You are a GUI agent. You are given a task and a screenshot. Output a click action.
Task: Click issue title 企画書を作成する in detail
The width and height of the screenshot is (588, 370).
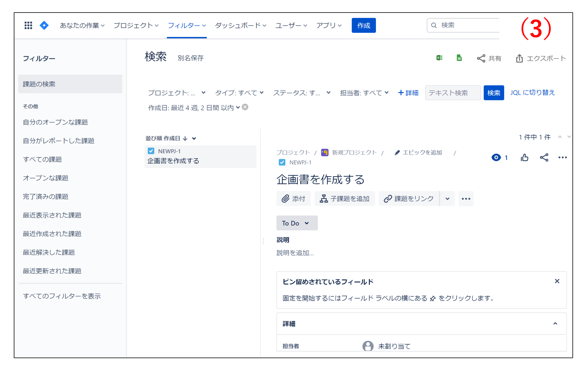pyautogui.click(x=320, y=179)
